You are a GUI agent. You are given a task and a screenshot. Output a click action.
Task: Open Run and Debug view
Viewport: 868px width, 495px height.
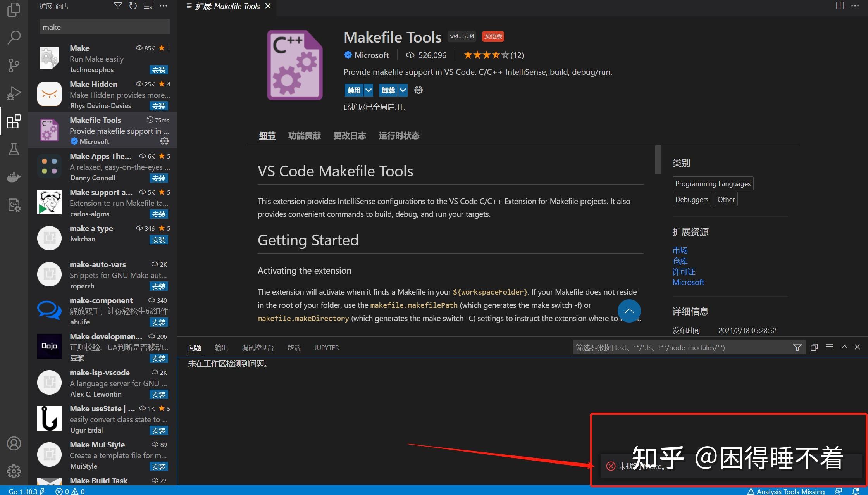pyautogui.click(x=14, y=93)
